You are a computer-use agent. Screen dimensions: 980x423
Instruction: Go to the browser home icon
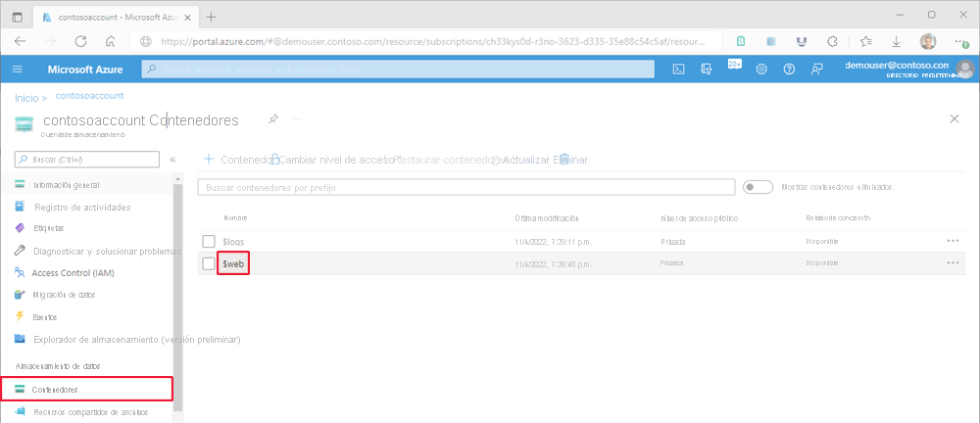click(110, 41)
